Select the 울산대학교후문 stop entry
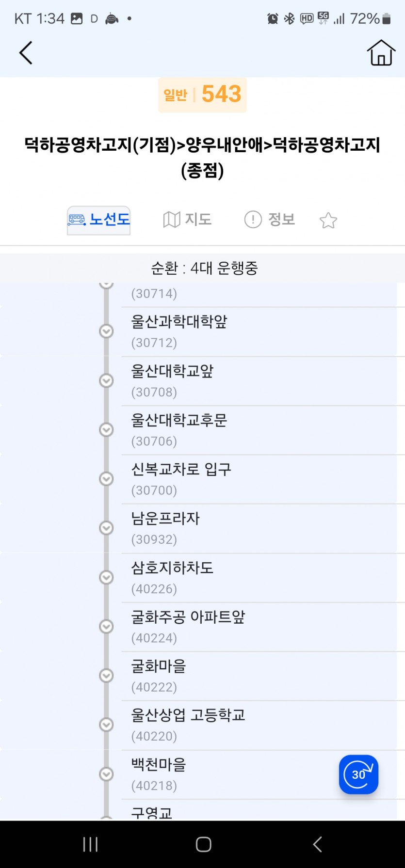This screenshot has height=868, width=405. [263, 430]
